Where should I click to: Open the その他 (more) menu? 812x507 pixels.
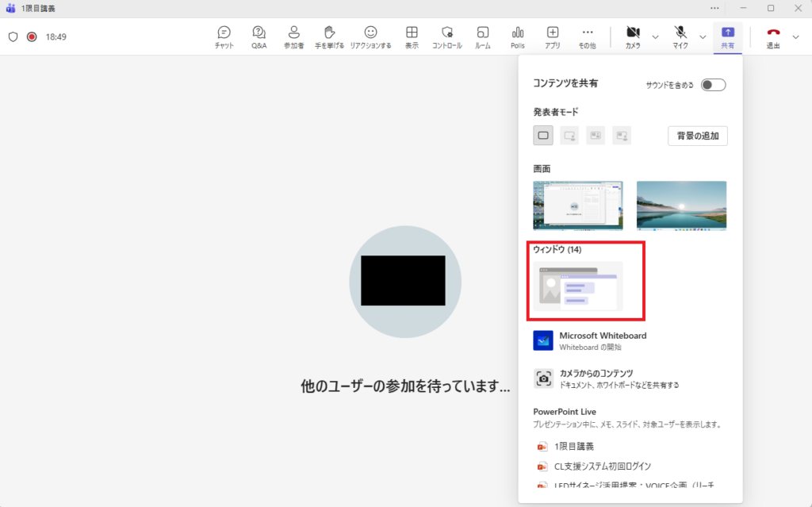point(587,36)
